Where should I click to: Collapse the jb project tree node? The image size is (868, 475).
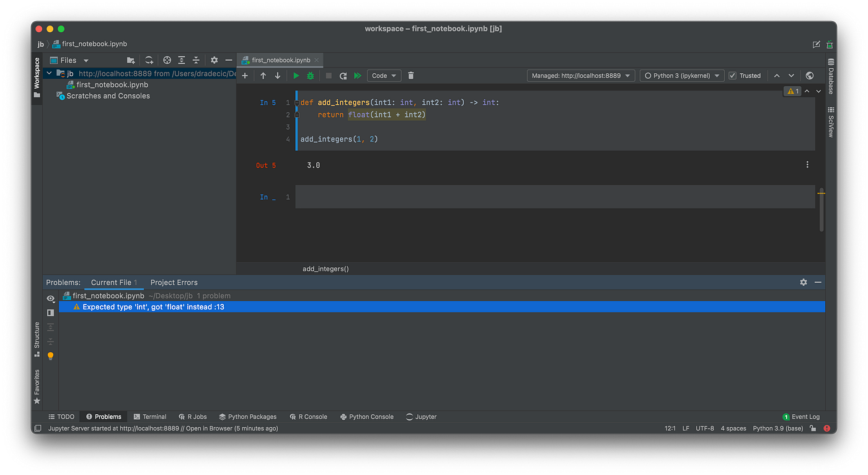pos(48,73)
